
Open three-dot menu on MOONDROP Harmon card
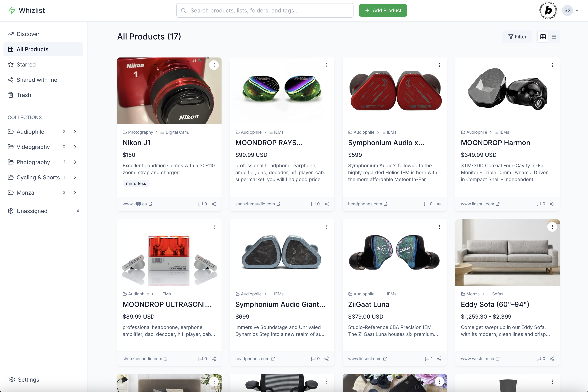552,65
